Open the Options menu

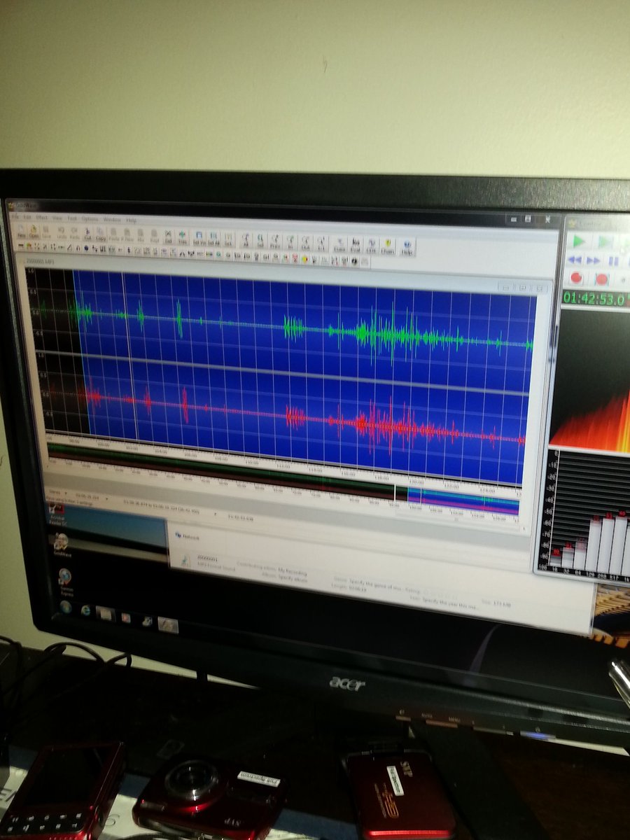[90, 219]
